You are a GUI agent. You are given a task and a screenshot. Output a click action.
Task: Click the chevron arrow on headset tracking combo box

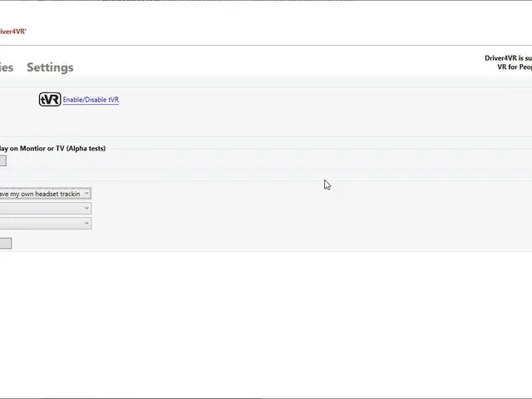pyautogui.click(x=86, y=193)
